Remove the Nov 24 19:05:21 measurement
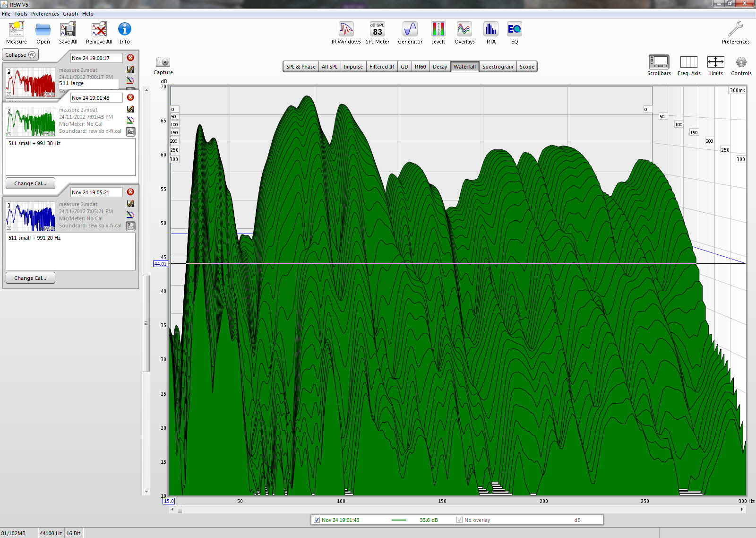 point(130,192)
